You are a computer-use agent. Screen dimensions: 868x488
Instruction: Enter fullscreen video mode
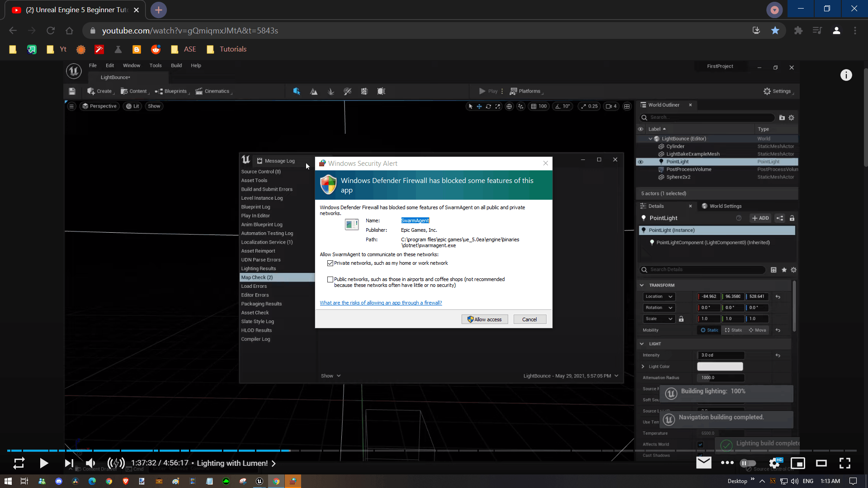(844, 463)
